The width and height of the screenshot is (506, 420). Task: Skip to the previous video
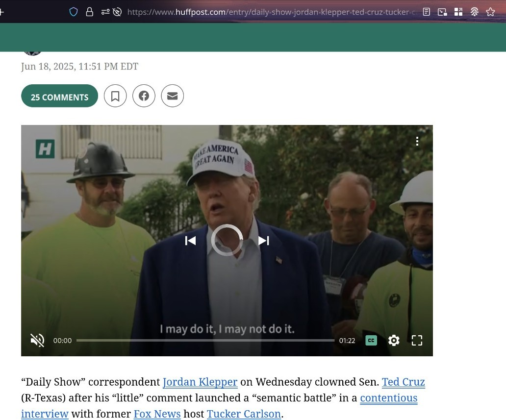point(190,240)
